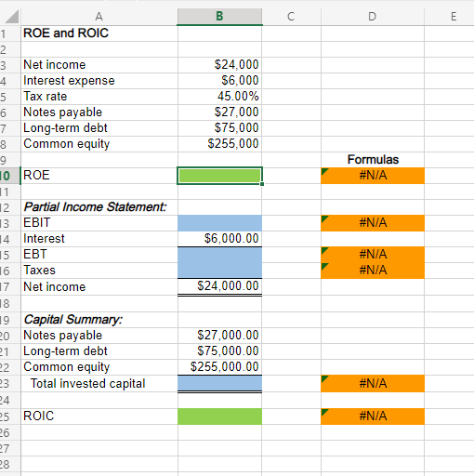This screenshot has width=474, height=476.
Task: Click the #N/A cell for Total invested capital
Action: [373, 384]
